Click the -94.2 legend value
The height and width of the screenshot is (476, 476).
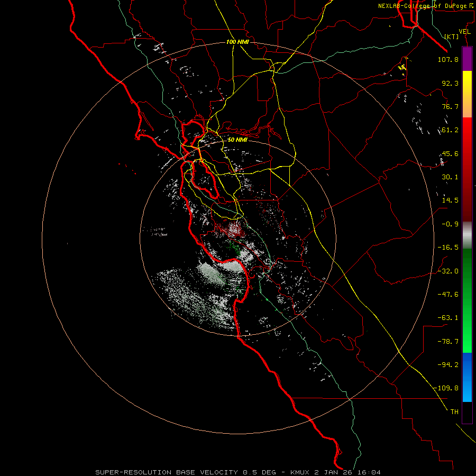pyautogui.click(x=448, y=364)
